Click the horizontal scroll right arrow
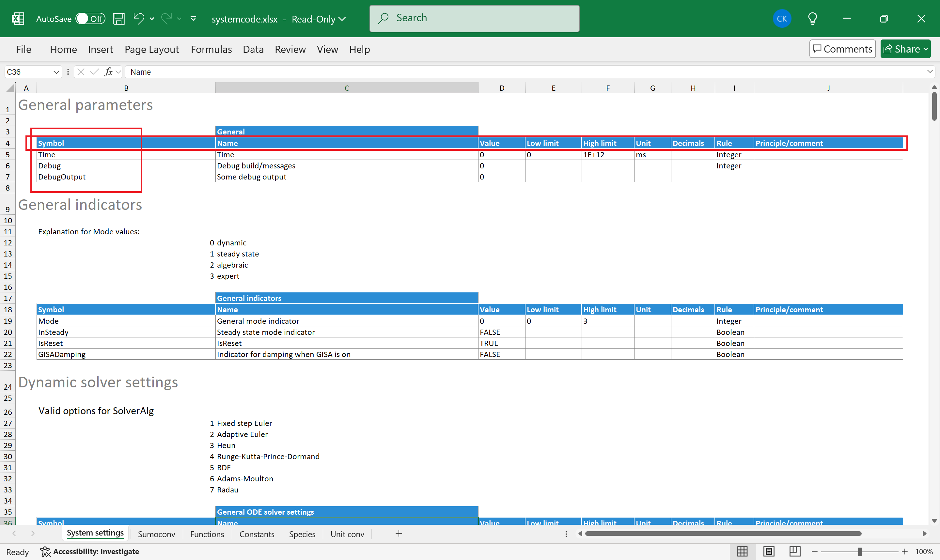 [925, 534]
